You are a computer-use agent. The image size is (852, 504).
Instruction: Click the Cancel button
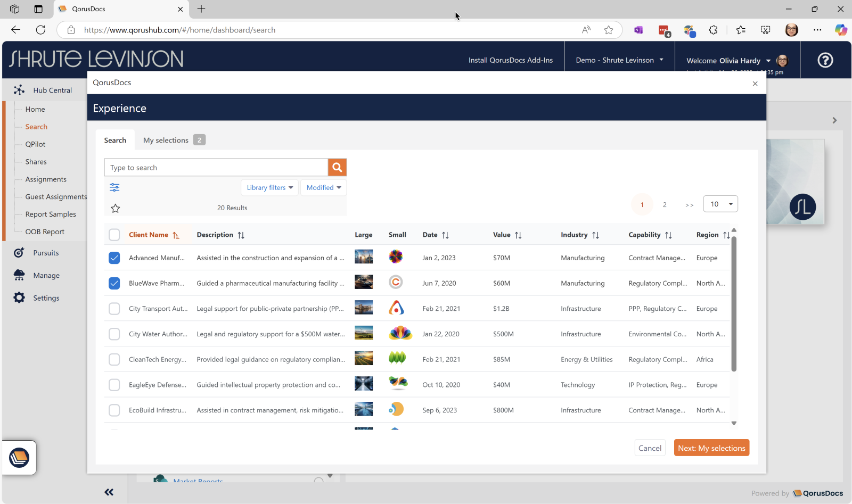650,448
